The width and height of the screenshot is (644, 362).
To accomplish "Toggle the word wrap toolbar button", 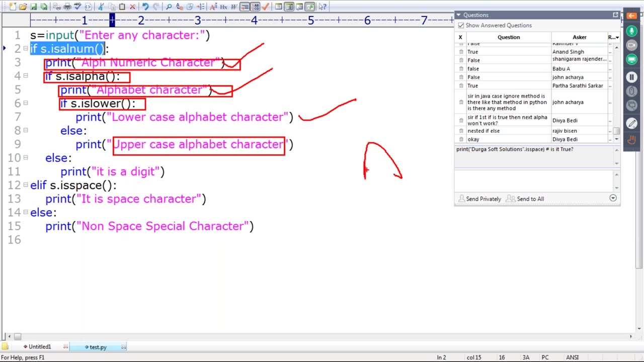I will (x=245, y=7).
